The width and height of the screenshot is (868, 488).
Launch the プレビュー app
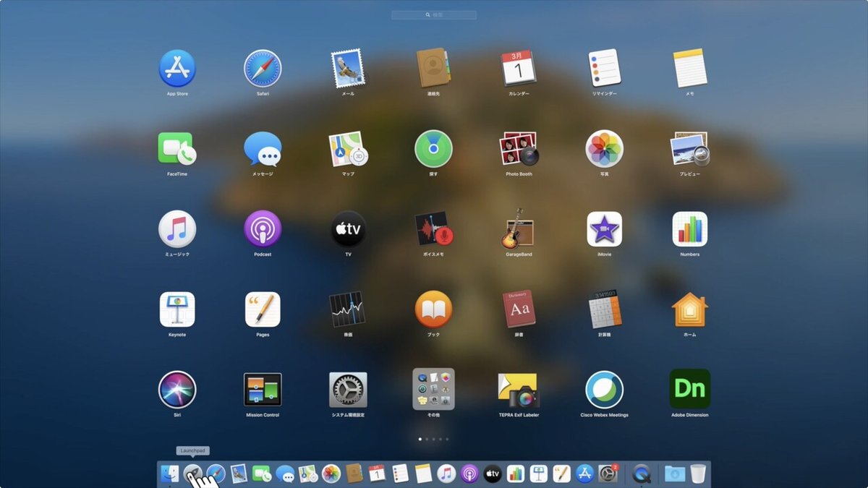690,149
